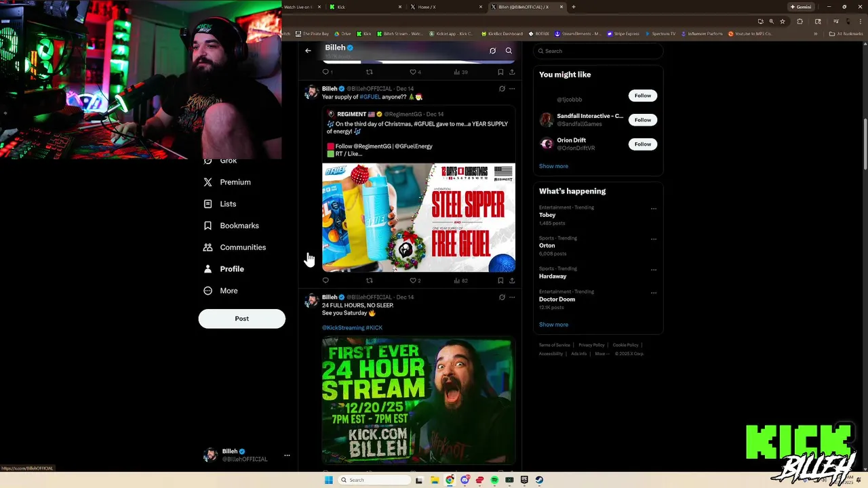
Task: Open the Terms of Service footer link
Action: [x=555, y=345]
